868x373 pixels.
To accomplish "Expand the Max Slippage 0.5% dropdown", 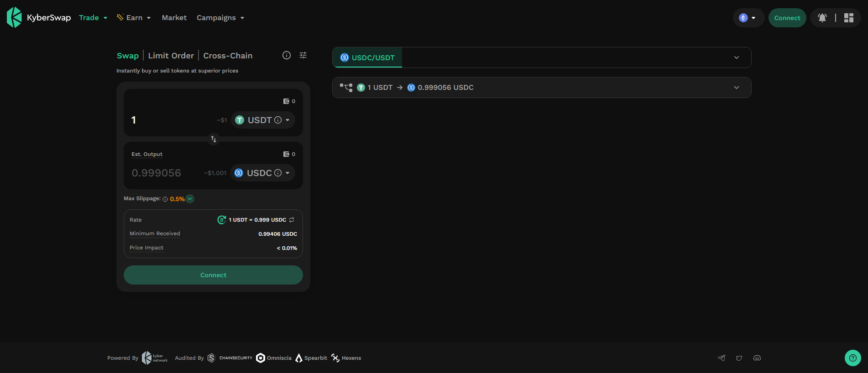I will pyautogui.click(x=190, y=199).
